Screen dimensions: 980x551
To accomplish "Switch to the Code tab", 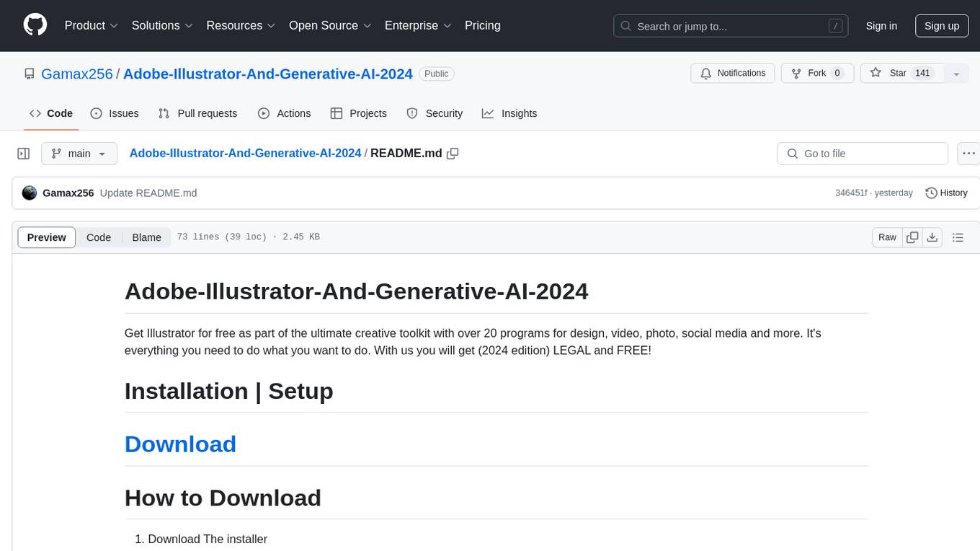I will tap(51, 113).
